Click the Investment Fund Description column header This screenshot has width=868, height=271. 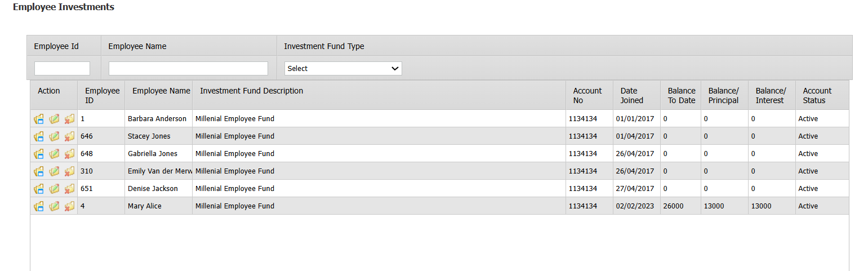(252, 91)
